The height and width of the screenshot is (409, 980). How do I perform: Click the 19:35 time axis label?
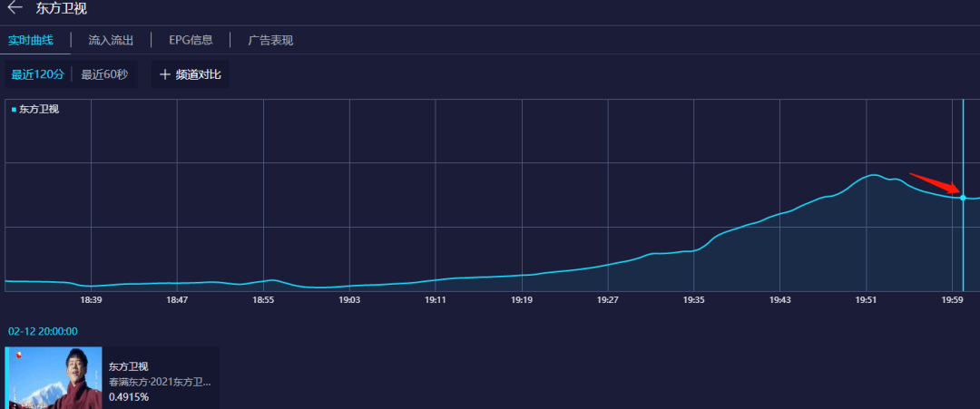[694, 300]
